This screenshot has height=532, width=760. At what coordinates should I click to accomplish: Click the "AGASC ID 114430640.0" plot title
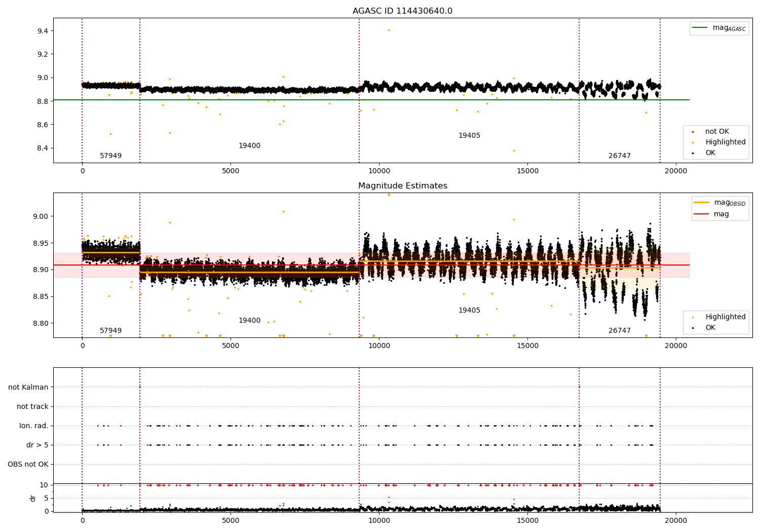tap(402, 11)
